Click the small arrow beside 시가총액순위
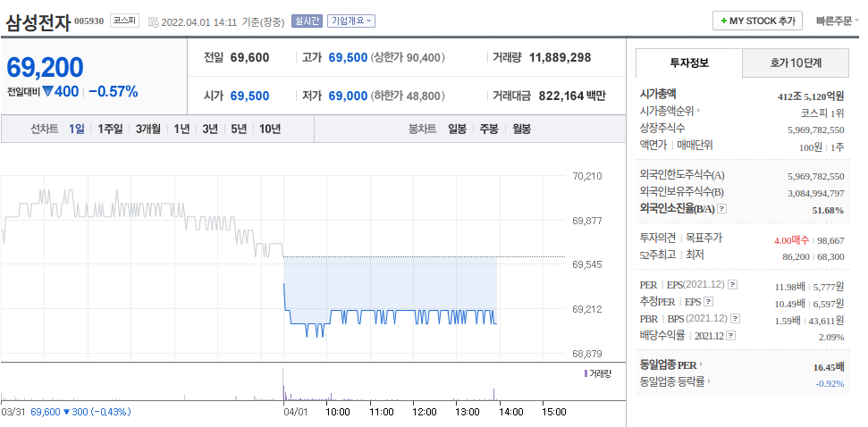 tap(699, 111)
